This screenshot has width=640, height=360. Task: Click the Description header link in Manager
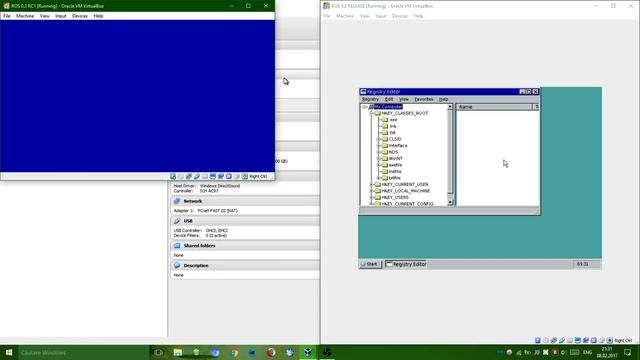click(x=196, y=266)
